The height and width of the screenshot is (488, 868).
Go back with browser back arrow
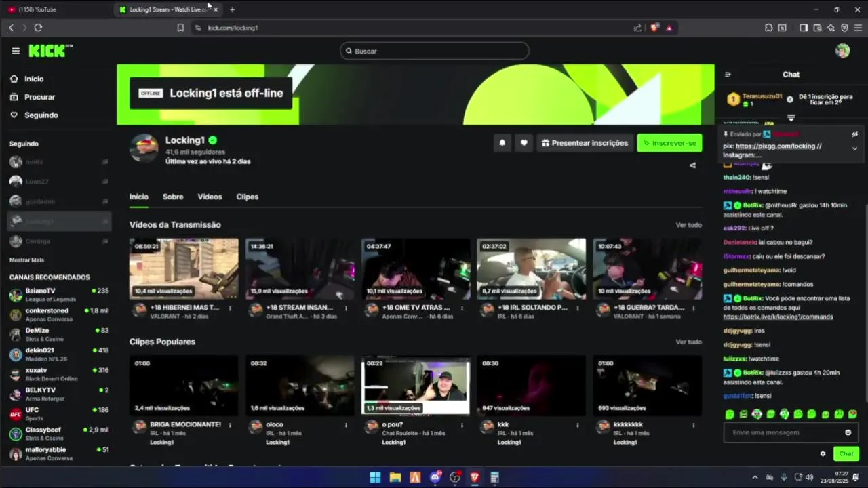(11, 28)
